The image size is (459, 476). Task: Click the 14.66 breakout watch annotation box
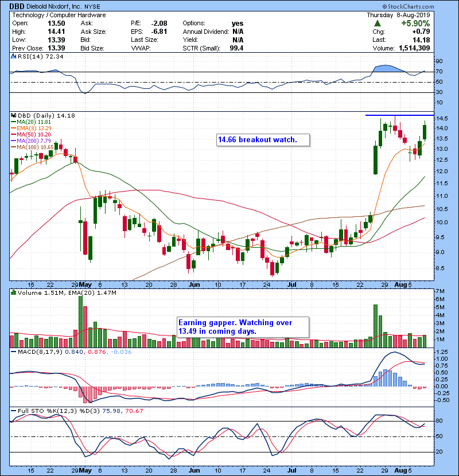coord(263,140)
